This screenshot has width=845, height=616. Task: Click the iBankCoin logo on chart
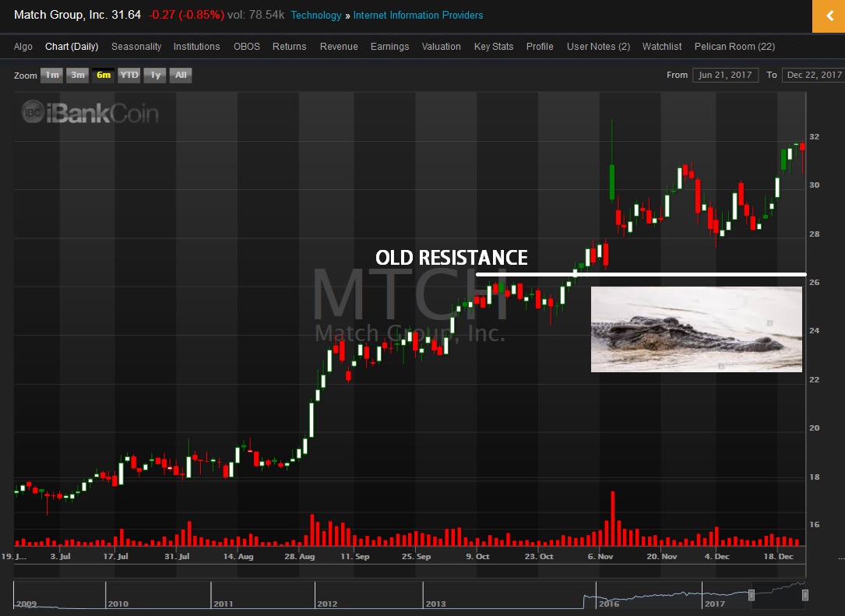[x=90, y=113]
